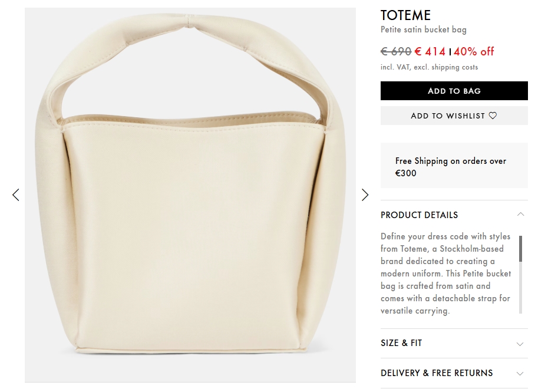Image resolution: width=548 pixels, height=392 pixels.
Task: Click the crossed-out € 690 original price
Action: point(396,52)
